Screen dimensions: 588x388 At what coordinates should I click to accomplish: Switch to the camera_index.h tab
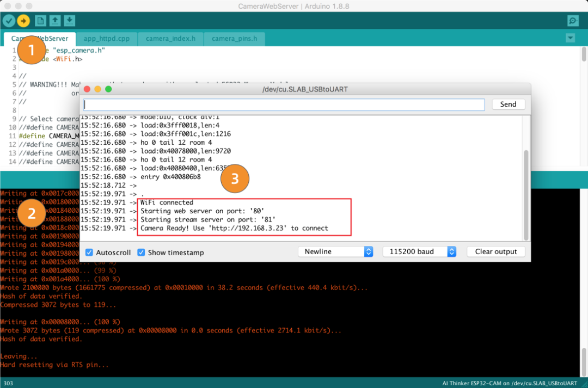pyautogui.click(x=170, y=39)
